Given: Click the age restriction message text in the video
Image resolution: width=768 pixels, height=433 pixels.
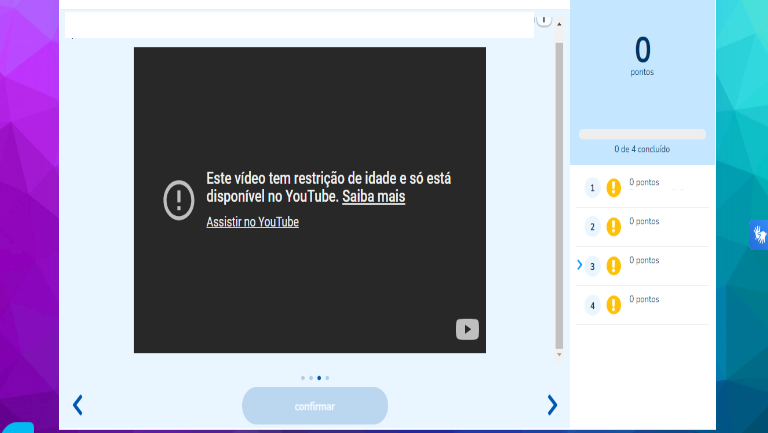Looking at the screenshot, I should [x=328, y=187].
